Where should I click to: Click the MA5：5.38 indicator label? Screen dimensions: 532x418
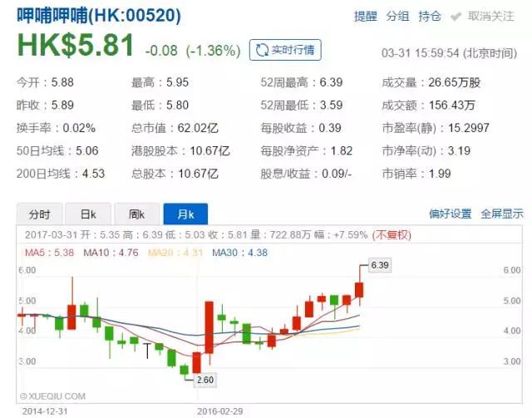(x=50, y=253)
